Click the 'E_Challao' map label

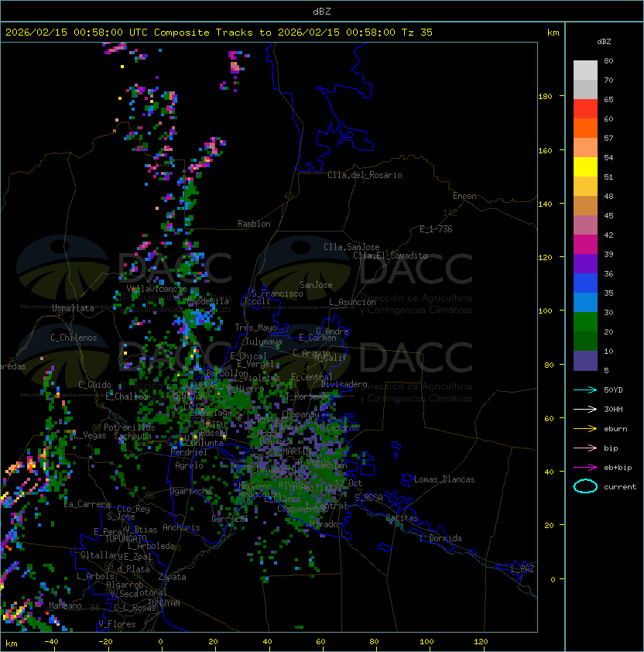tap(126, 396)
